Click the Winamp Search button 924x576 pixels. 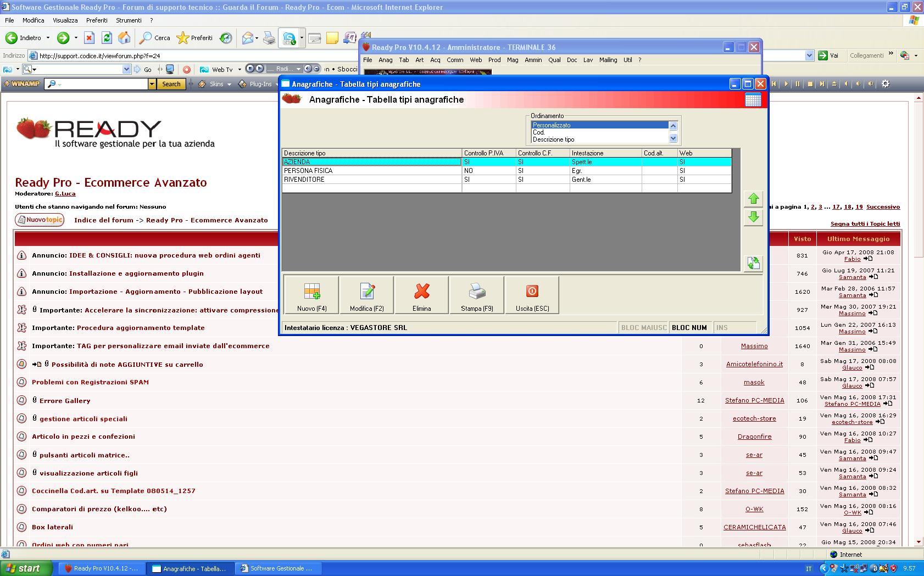click(x=171, y=84)
